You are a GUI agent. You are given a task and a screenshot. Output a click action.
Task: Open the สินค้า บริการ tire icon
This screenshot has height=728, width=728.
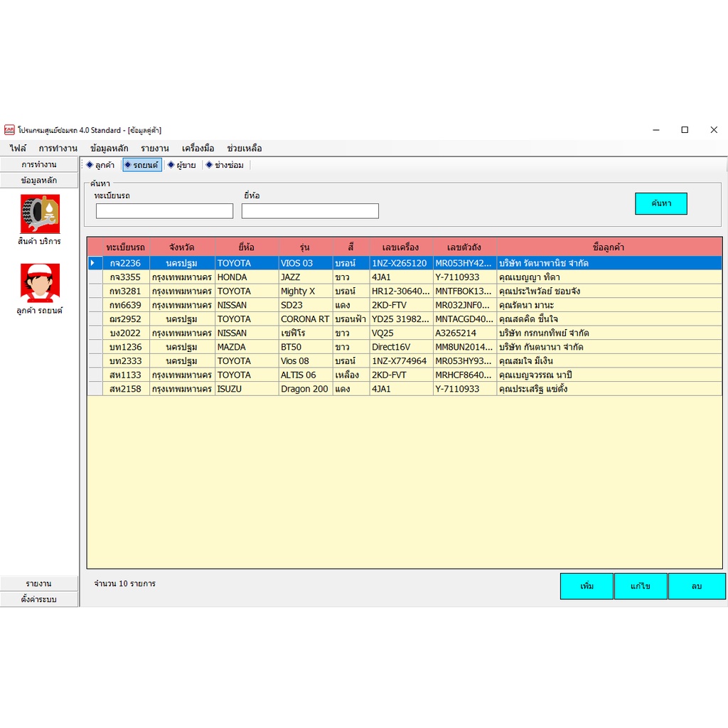[x=40, y=213]
